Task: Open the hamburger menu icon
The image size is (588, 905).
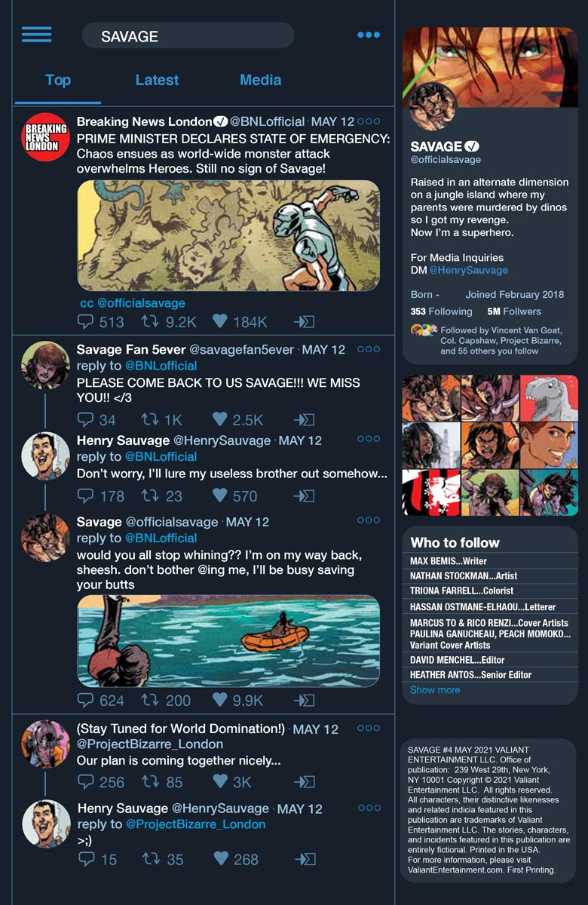Action: coord(36,35)
